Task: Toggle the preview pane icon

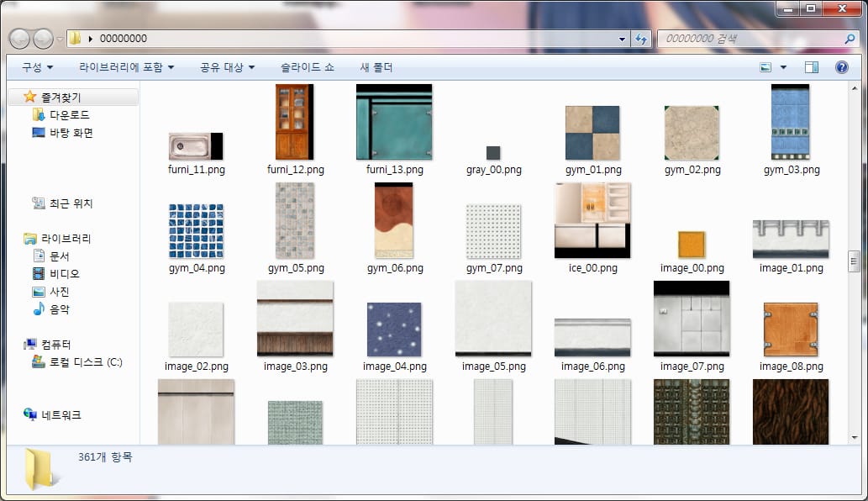Action: (812, 67)
